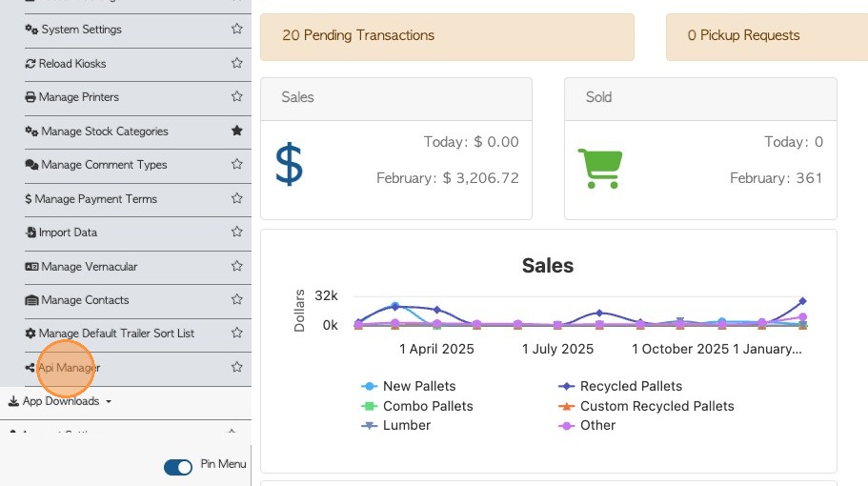Image resolution: width=868 pixels, height=486 pixels.
Task: Click the reload icon beside Reload Kiosks
Action: (x=30, y=64)
